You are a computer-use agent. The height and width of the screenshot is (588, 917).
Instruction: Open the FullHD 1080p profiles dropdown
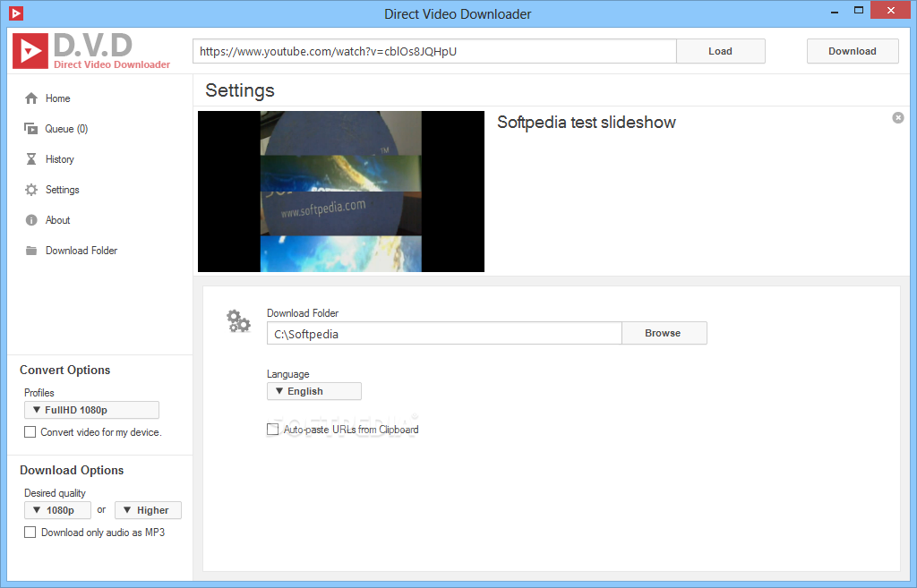[x=91, y=410]
